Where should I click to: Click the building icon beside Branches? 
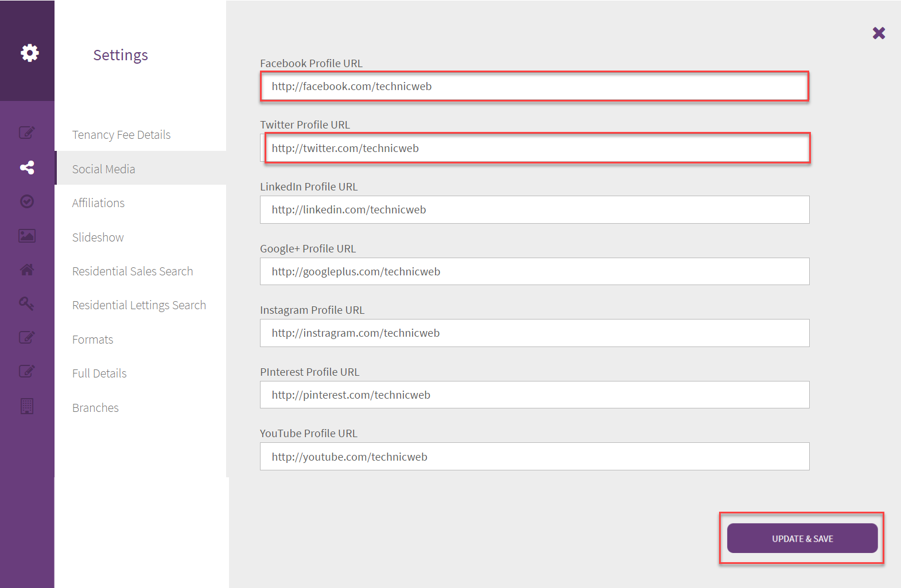point(27,406)
